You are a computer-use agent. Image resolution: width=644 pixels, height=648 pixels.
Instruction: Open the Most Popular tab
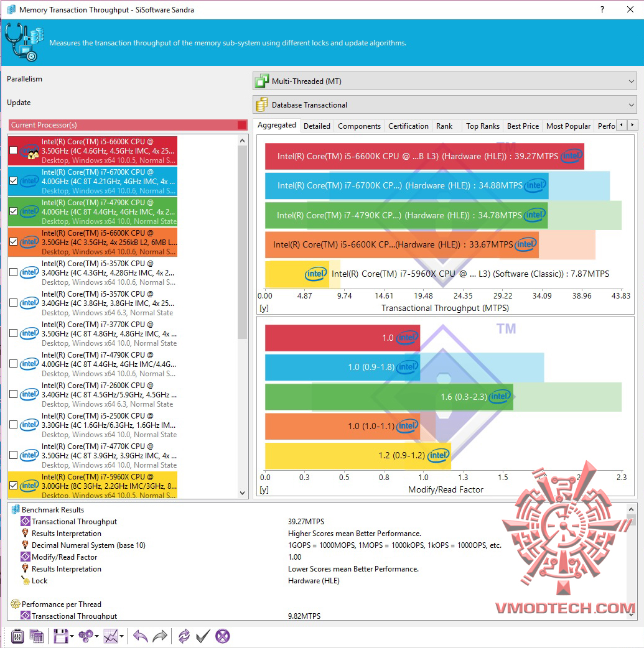click(568, 126)
